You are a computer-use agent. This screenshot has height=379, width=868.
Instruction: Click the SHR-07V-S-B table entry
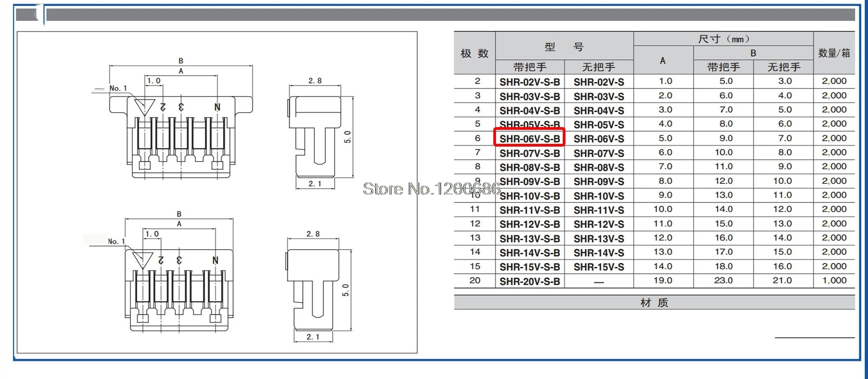[x=530, y=153]
